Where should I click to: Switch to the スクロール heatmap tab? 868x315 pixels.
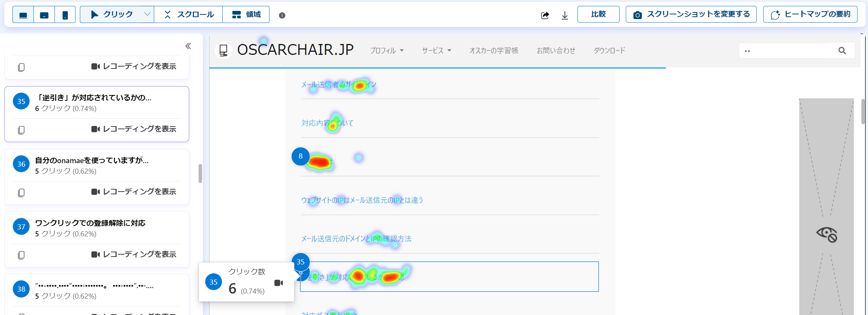point(188,14)
